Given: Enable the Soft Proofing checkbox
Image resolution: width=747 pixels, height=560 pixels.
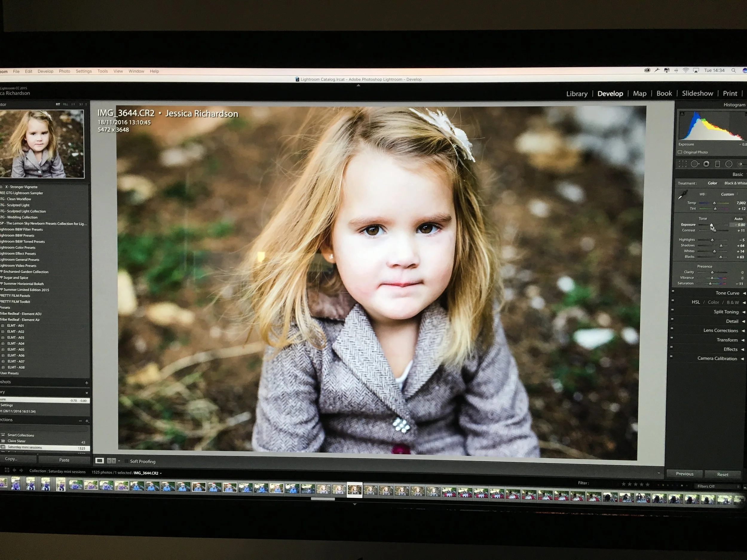Looking at the screenshot, I should [127, 461].
